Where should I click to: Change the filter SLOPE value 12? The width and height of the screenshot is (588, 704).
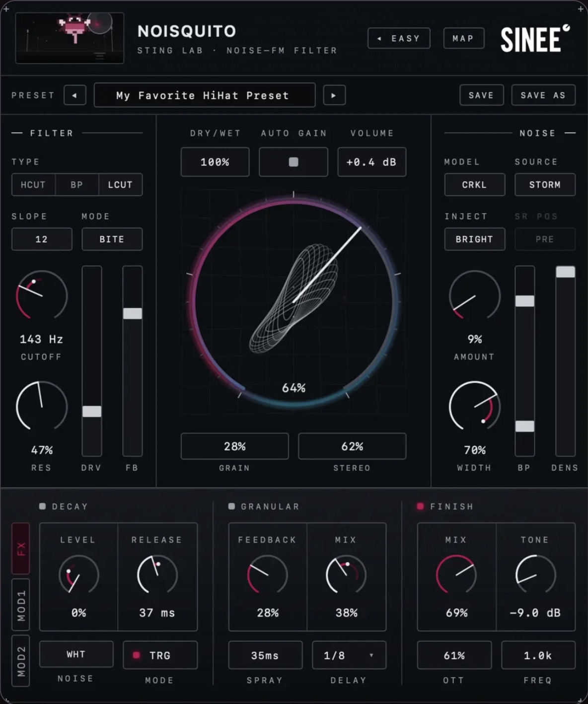(x=42, y=239)
